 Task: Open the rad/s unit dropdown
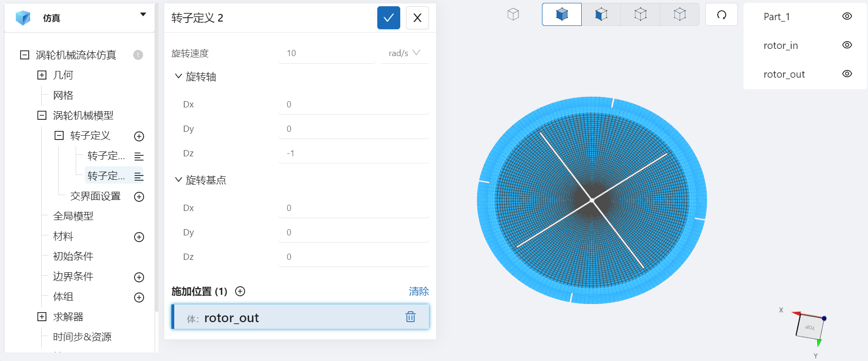(x=405, y=53)
